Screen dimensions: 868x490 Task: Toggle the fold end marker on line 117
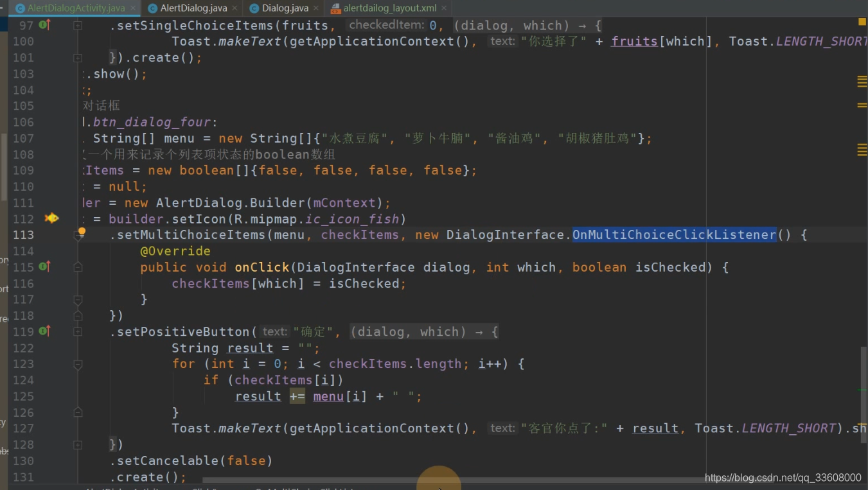pos(78,299)
